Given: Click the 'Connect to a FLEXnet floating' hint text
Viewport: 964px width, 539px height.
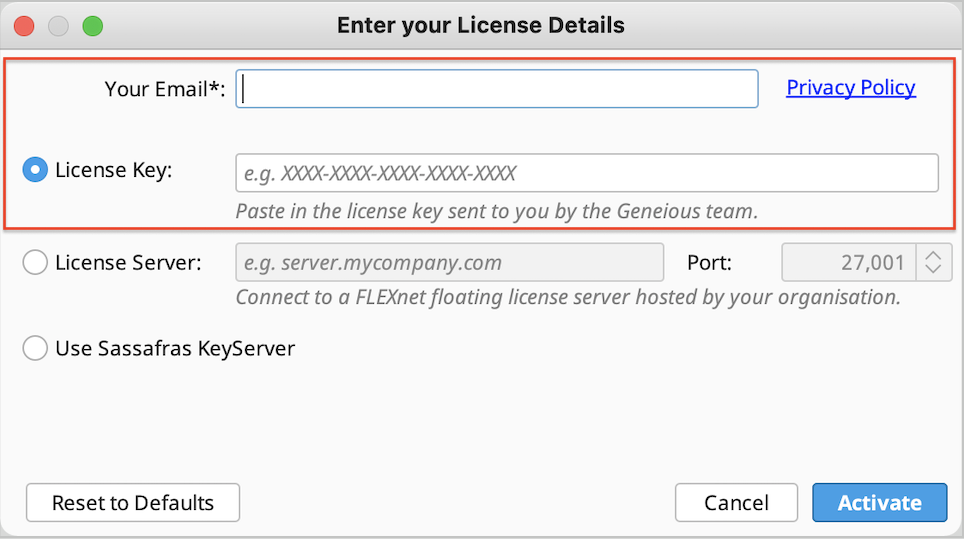Looking at the screenshot, I should [x=568, y=297].
